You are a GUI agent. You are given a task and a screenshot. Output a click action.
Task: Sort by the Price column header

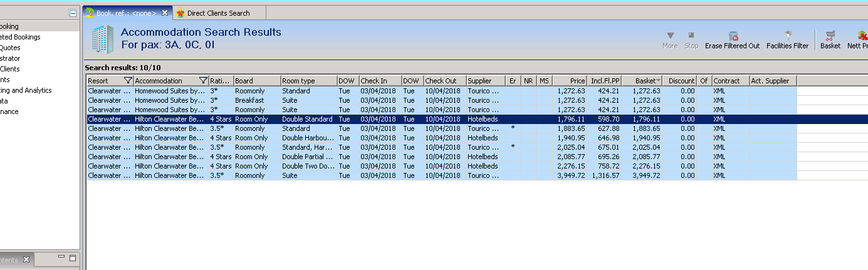click(x=570, y=81)
